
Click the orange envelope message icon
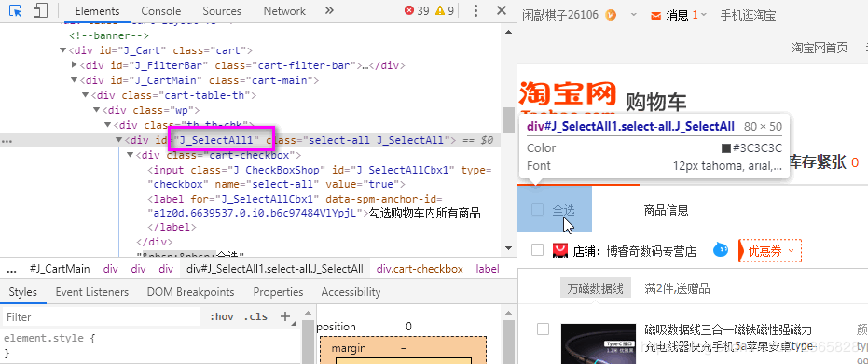coord(656,16)
